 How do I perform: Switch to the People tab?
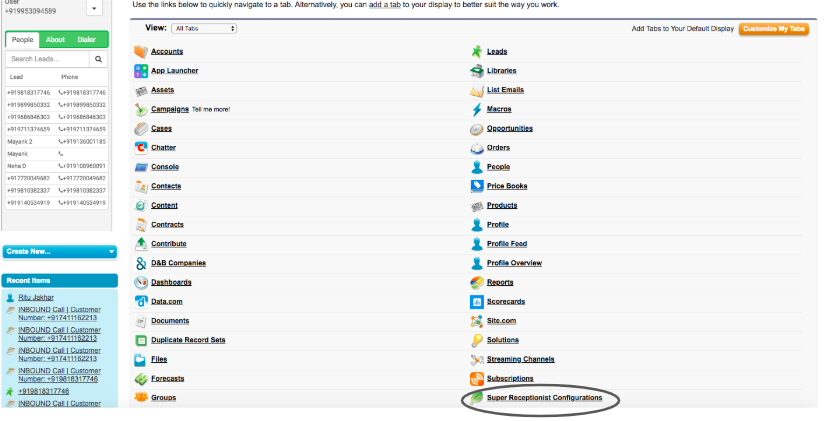23,40
